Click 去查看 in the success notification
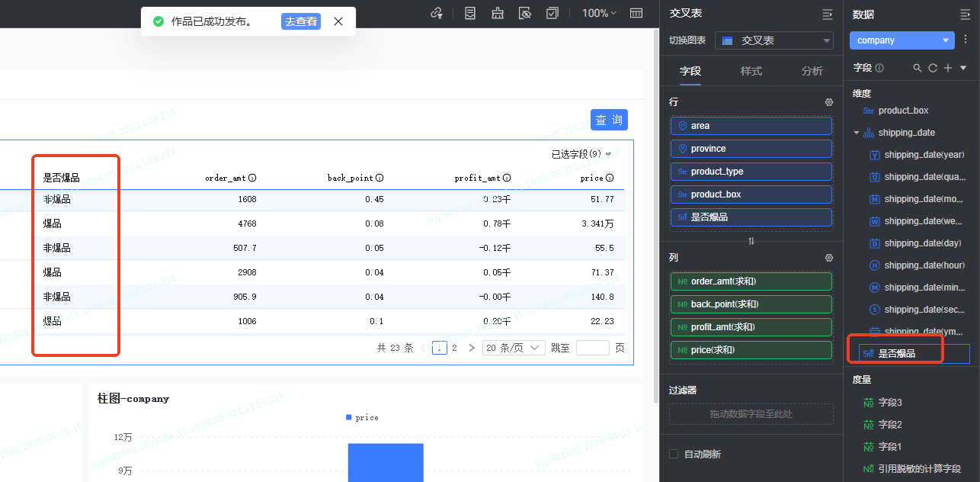The width and height of the screenshot is (980, 482). (301, 21)
